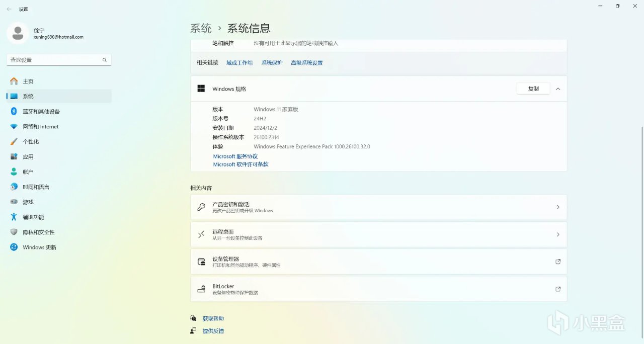The height and width of the screenshot is (344, 644).
Task: Open the 主页 home icon
Action: [x=14, y=81]
